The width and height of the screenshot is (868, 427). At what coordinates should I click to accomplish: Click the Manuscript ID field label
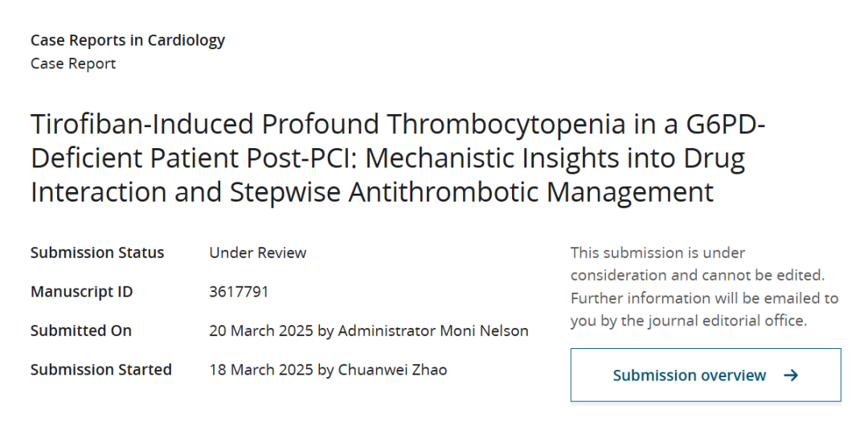point(82,292)
